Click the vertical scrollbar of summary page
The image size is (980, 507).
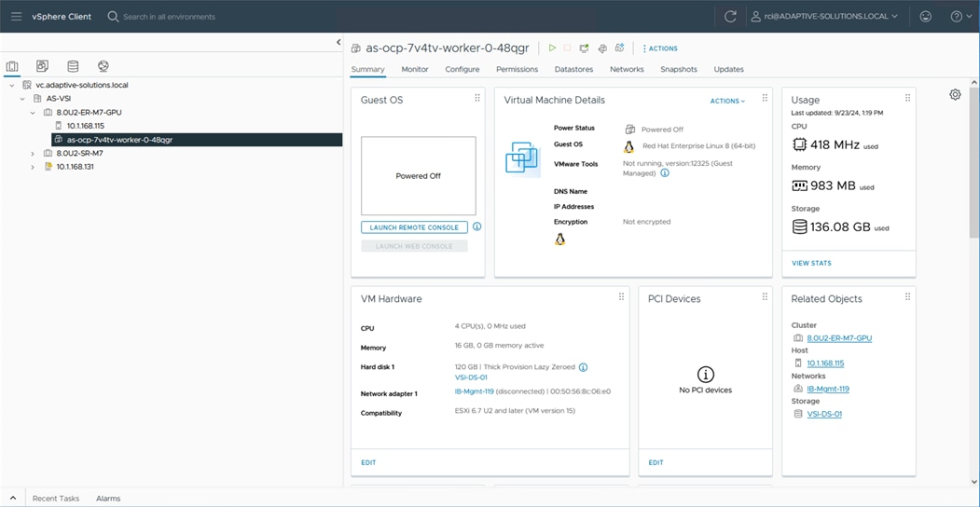coord(974,162)
